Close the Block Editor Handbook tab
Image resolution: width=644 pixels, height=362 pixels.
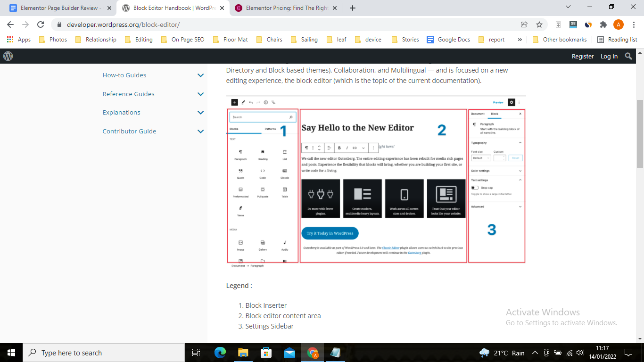(222, 8)
